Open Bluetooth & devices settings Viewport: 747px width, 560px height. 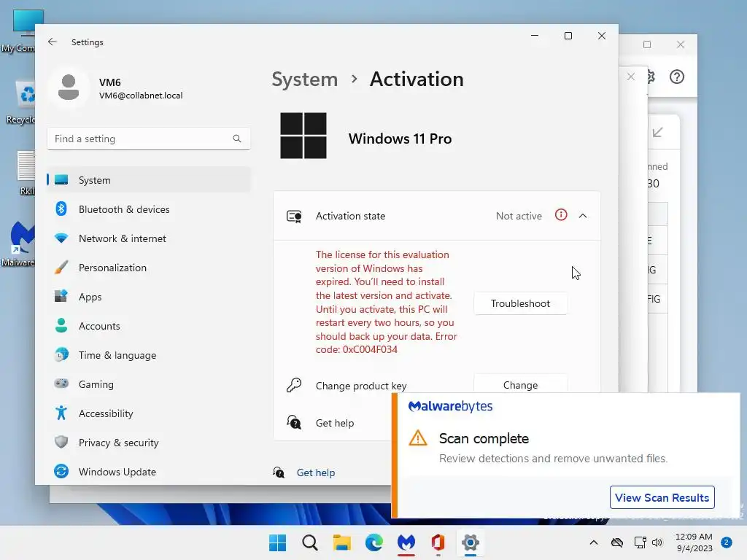coord(149,209)
